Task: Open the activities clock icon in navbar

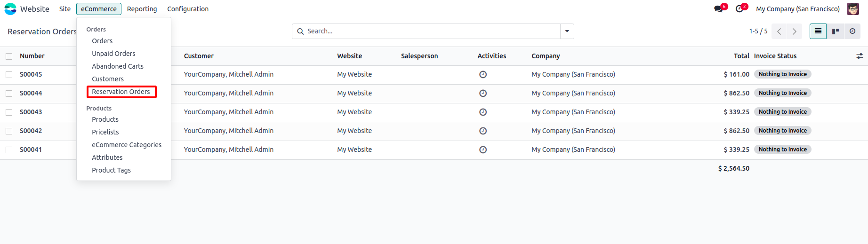Action: pos(739,9)
